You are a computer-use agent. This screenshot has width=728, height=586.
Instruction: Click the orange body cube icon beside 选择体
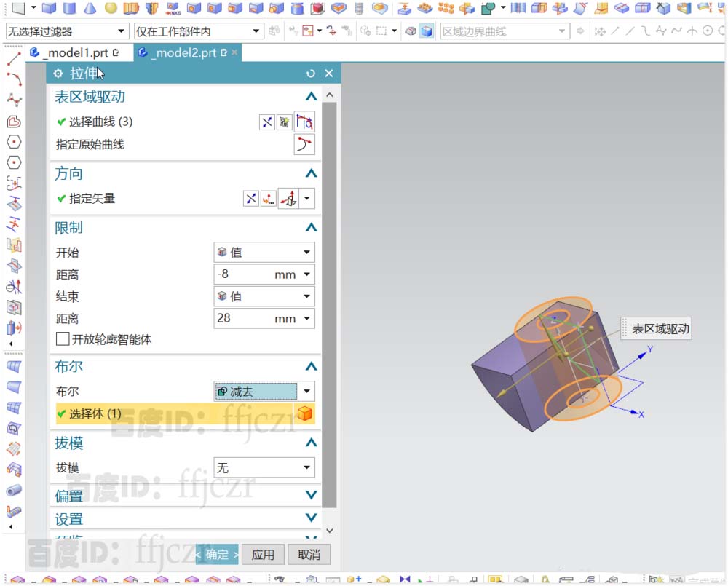point(304,413)
